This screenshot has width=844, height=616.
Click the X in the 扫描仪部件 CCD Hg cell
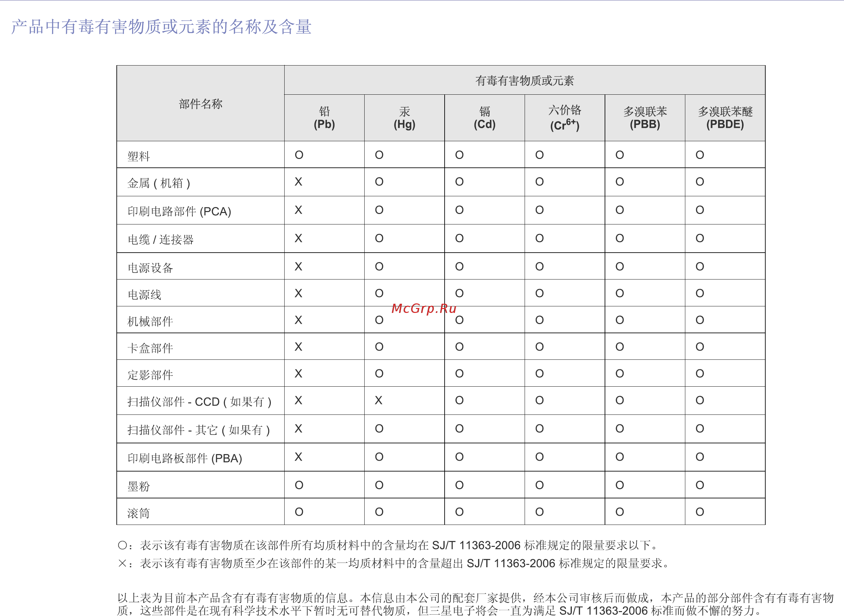click(379, 400)
